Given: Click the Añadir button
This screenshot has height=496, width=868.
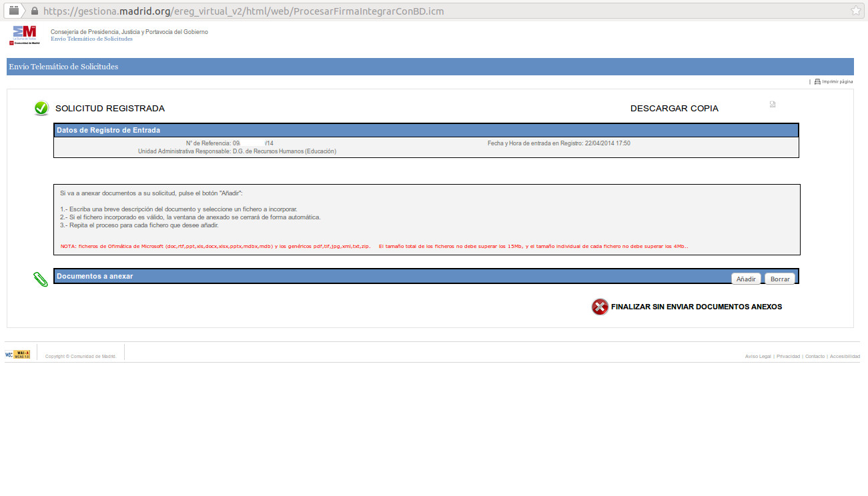Looking at the screenshot, I should 746,279.
